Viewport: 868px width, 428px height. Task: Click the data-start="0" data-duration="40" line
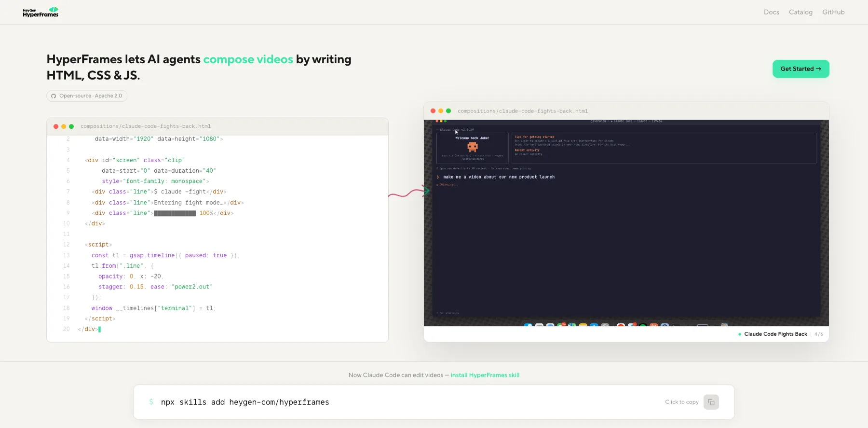tap(159, 171)
